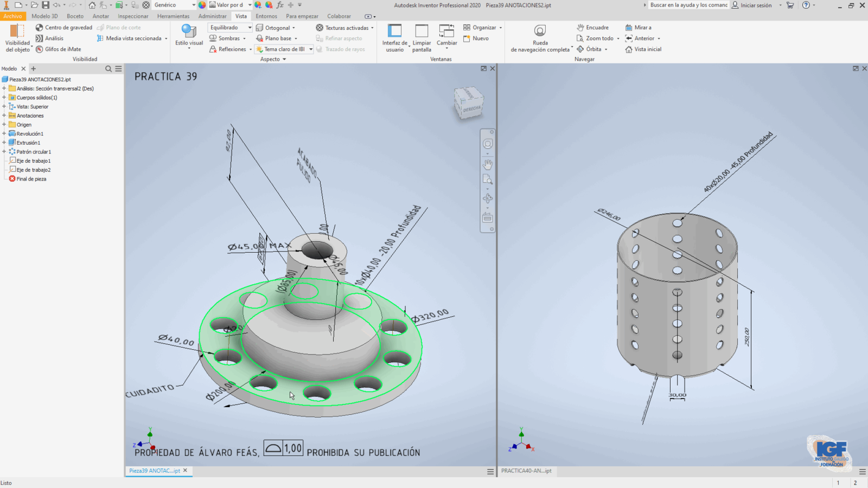This screenshot has width=868, height=488.
Task: Select the Pan hand tool in navigation bar
Action: pyautogui.click(x=488, y=164)
